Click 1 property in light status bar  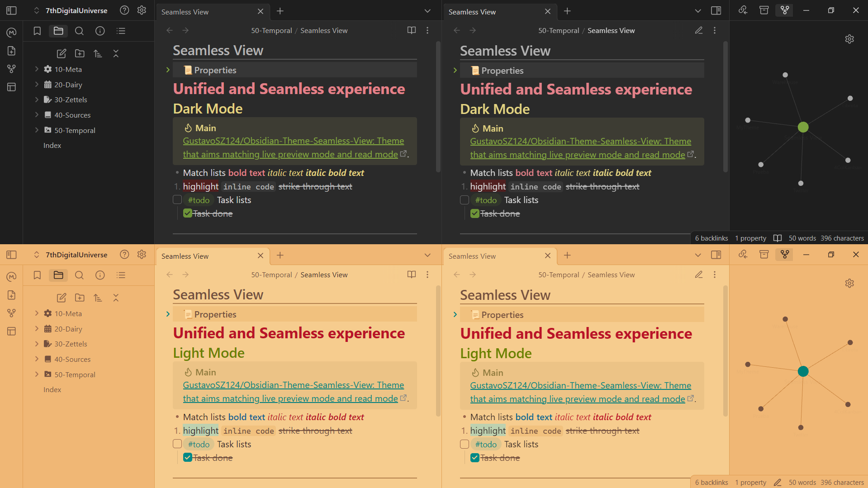point(750,482)
